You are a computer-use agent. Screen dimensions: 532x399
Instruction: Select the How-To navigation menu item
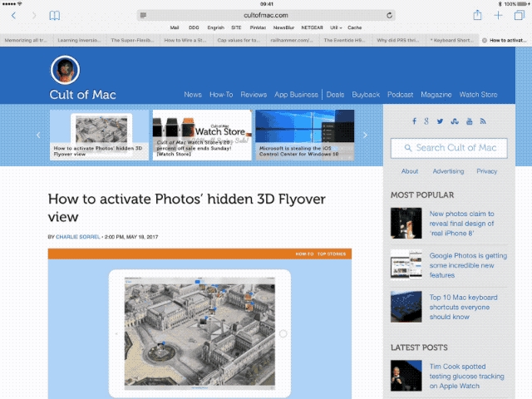(221, 95)
